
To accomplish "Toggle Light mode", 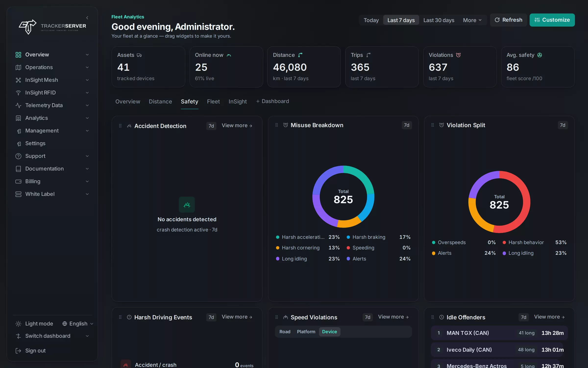I will coord(34,324).
